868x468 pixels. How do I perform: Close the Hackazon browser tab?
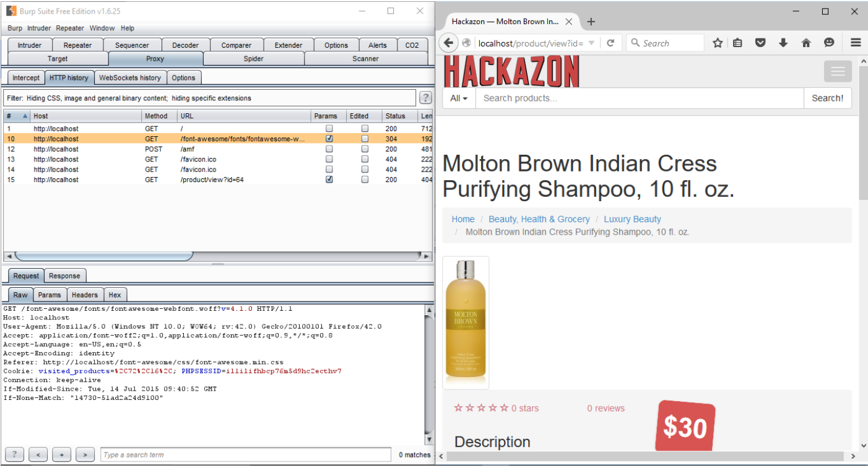569,22
